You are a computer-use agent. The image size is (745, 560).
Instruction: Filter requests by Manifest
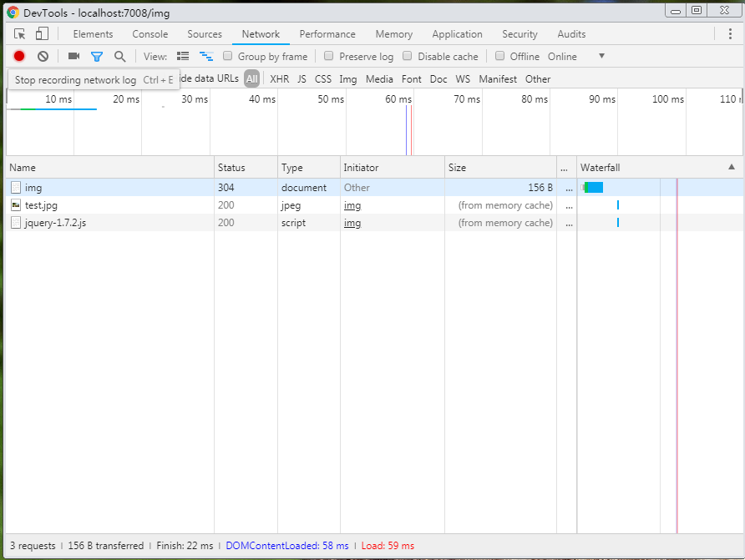498,78
